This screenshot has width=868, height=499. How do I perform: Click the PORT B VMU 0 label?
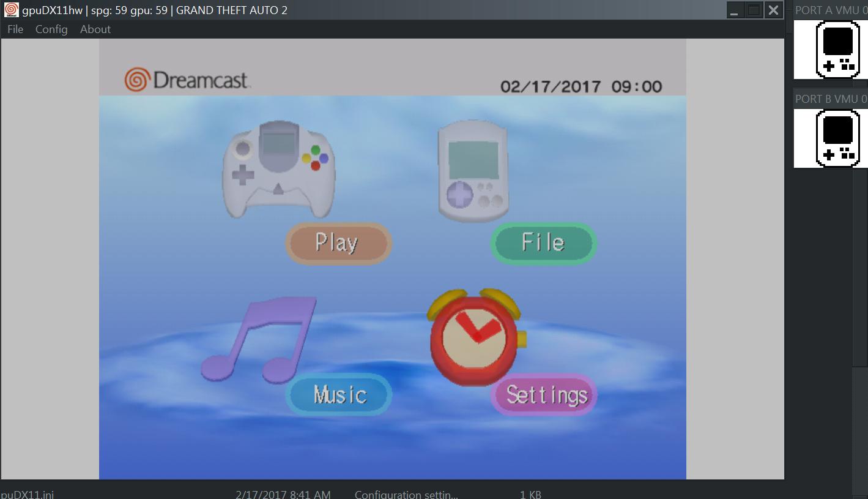point(831,99)
